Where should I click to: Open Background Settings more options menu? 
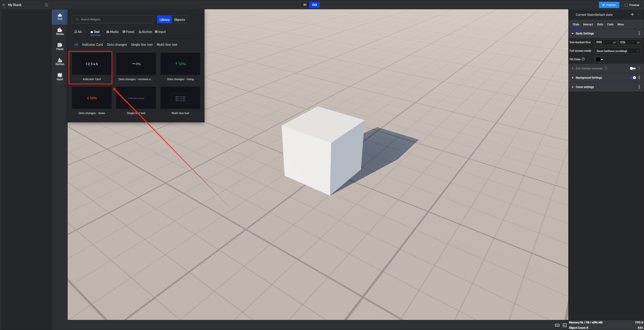click(x=639, y=78)
